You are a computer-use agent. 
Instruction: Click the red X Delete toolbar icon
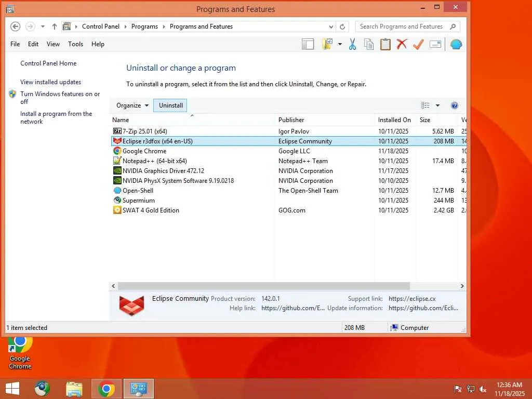click(402, 44)
